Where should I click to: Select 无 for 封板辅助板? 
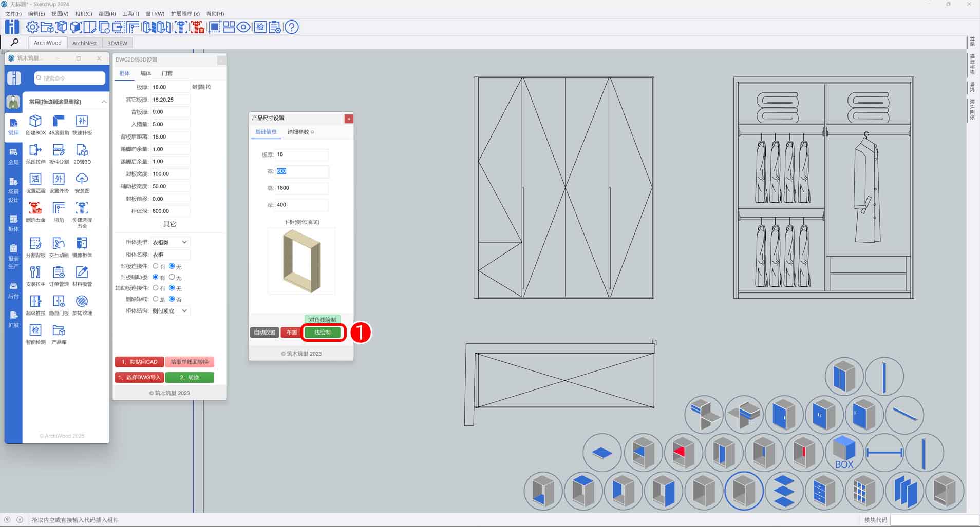tap(172, 277)
